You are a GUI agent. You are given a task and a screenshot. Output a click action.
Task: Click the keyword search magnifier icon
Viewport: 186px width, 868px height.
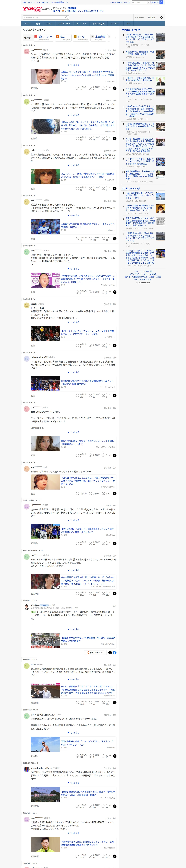pos(66,18)
